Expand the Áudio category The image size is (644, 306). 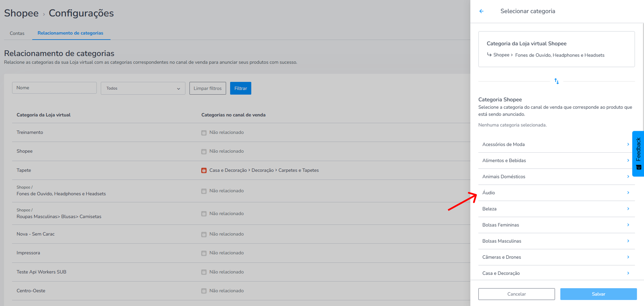click(556, 193)
